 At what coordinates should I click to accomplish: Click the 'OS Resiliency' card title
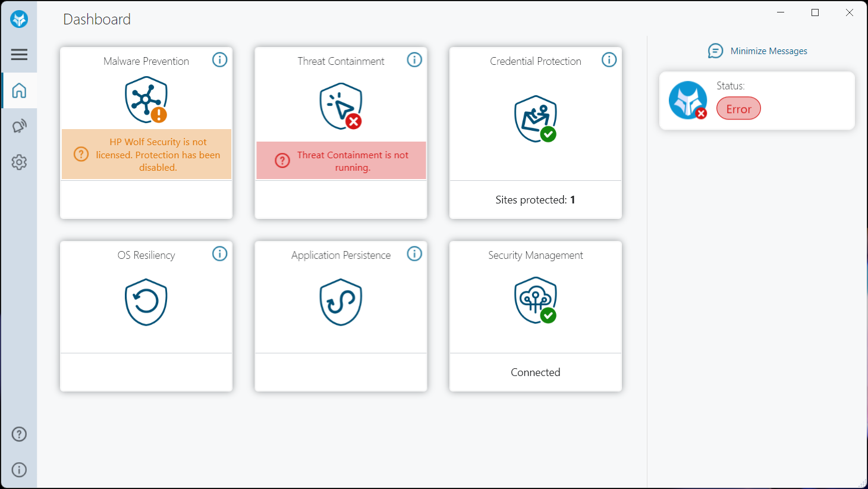pyautogui.click(x=146, y=255)
